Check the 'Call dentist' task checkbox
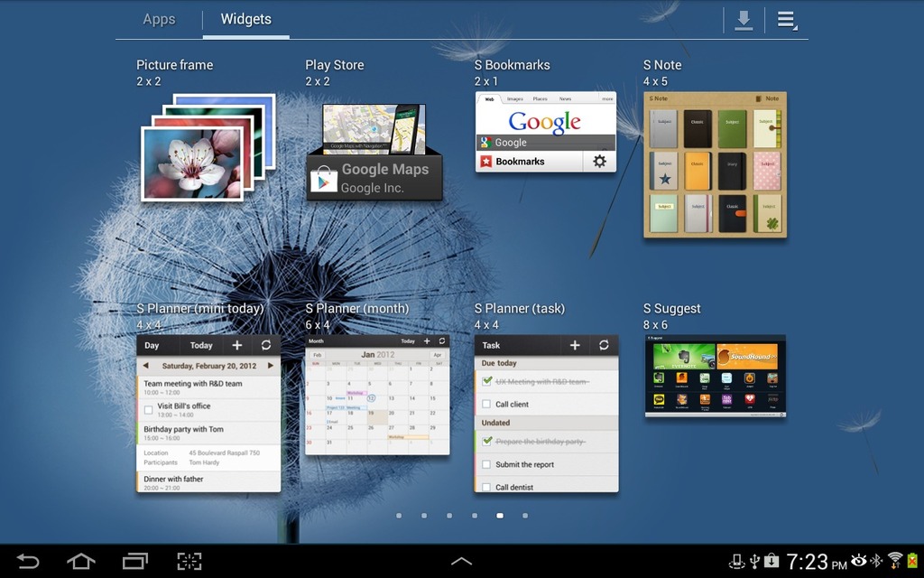This screenshot has height=578, width=924. click(486, 487)
